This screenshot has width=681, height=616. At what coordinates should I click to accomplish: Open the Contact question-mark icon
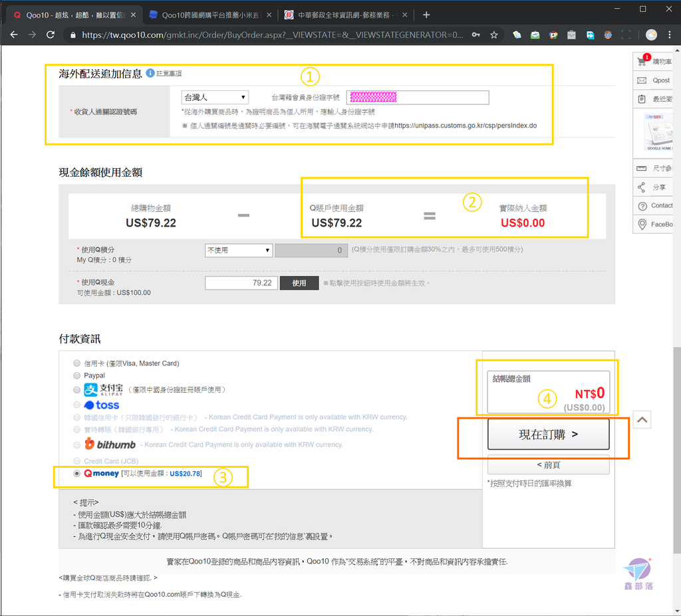coord(642,206)
